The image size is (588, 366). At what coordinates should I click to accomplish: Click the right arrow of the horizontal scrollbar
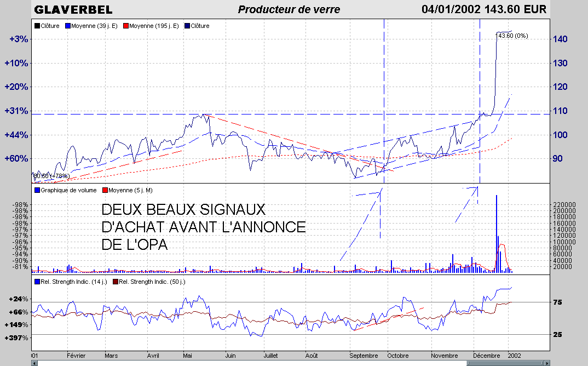(x=547, y=363)
